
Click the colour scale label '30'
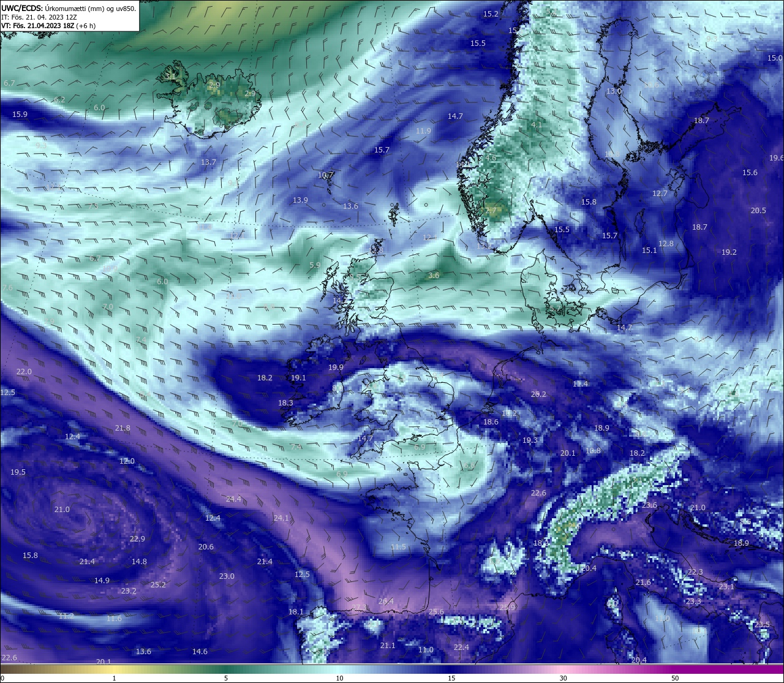click(563, 678)
